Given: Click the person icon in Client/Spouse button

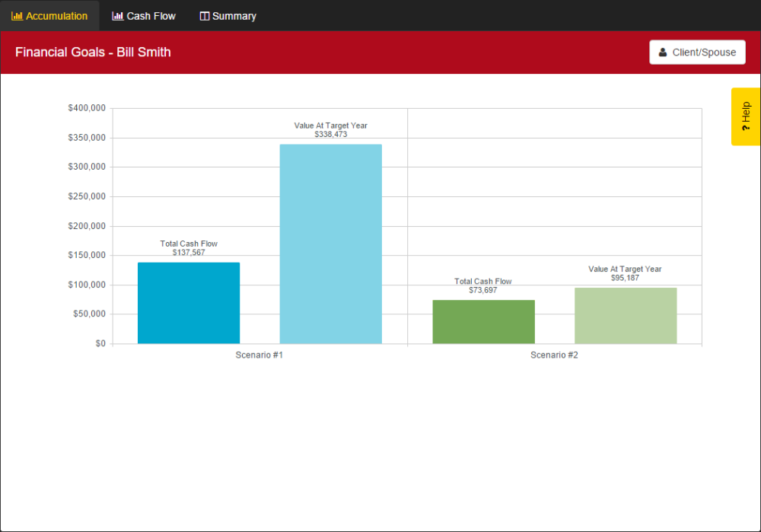Looking at the screenshot, I should pyautogui.click(x=662, y=52).
